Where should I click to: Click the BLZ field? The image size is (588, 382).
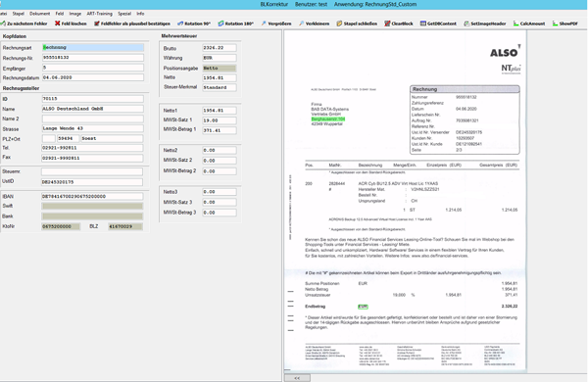[x=125, y=226]
